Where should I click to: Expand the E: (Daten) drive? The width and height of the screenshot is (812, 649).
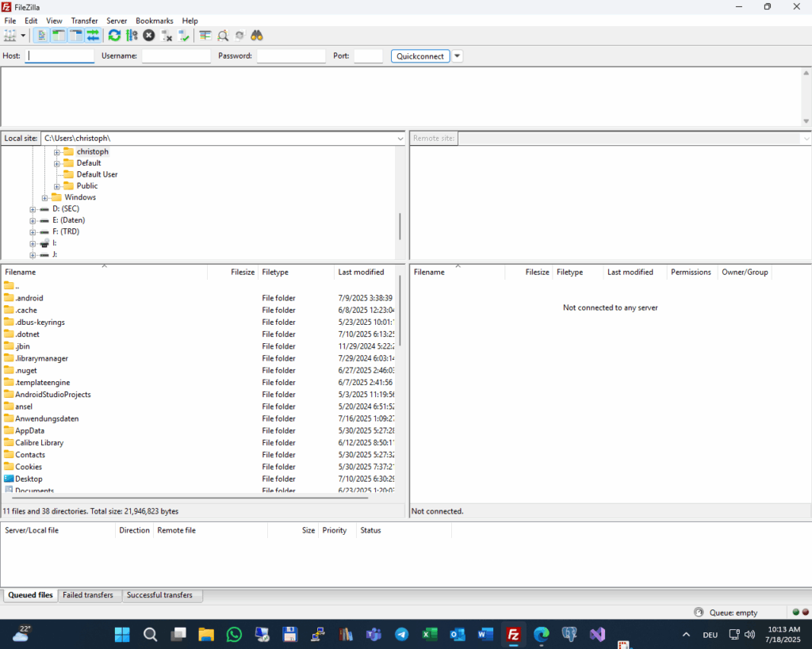(33, 220)
